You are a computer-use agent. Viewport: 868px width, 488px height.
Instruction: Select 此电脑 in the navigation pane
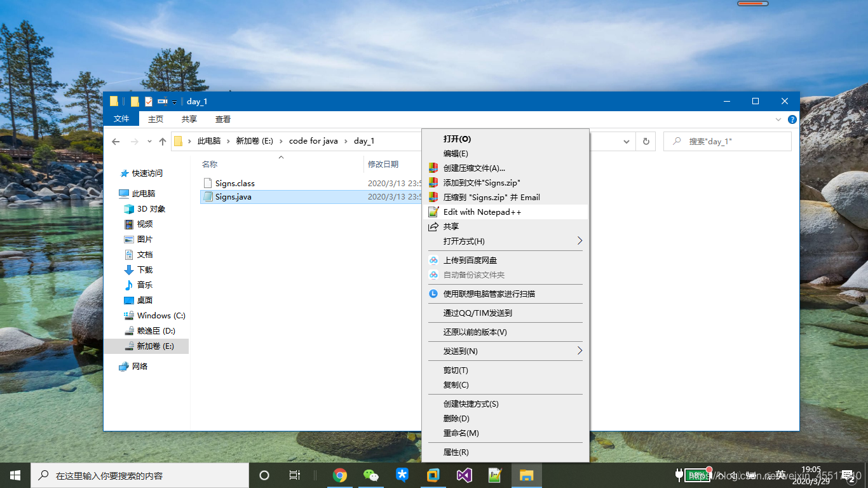point(144,193)
